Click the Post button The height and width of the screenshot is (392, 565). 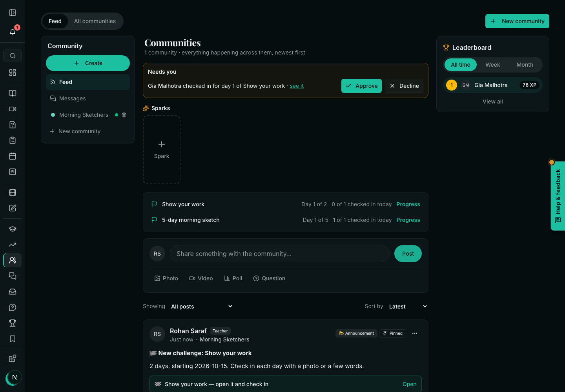(408, 254)
